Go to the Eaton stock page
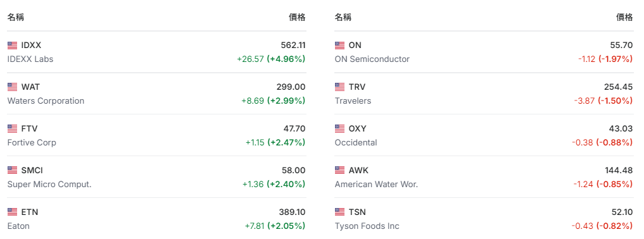 tap(18, 226)
